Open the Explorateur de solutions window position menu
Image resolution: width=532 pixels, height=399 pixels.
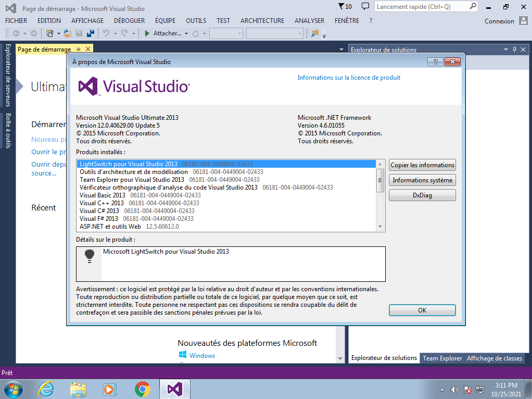pos(505,49)
